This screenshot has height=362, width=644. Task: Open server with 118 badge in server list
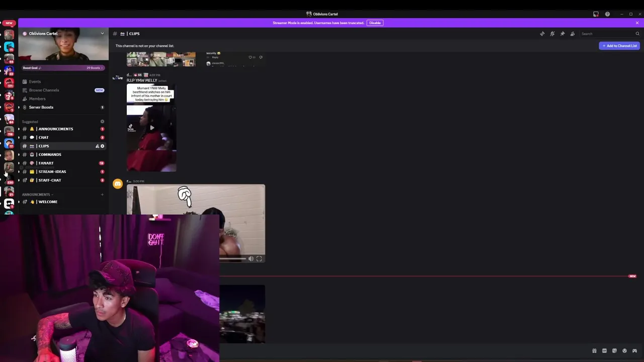tap(9, 131)
